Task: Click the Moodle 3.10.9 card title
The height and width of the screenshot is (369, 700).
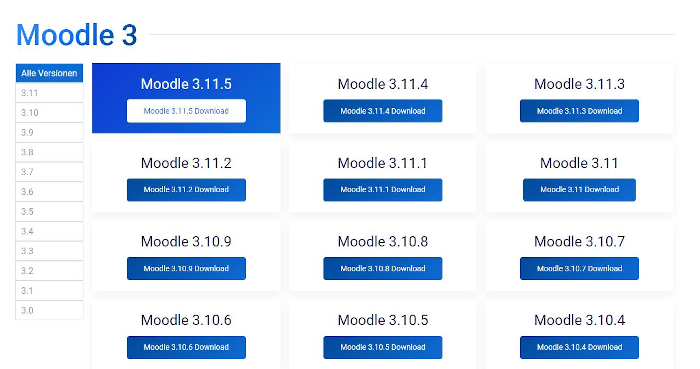Action: (x=186, y=241)
